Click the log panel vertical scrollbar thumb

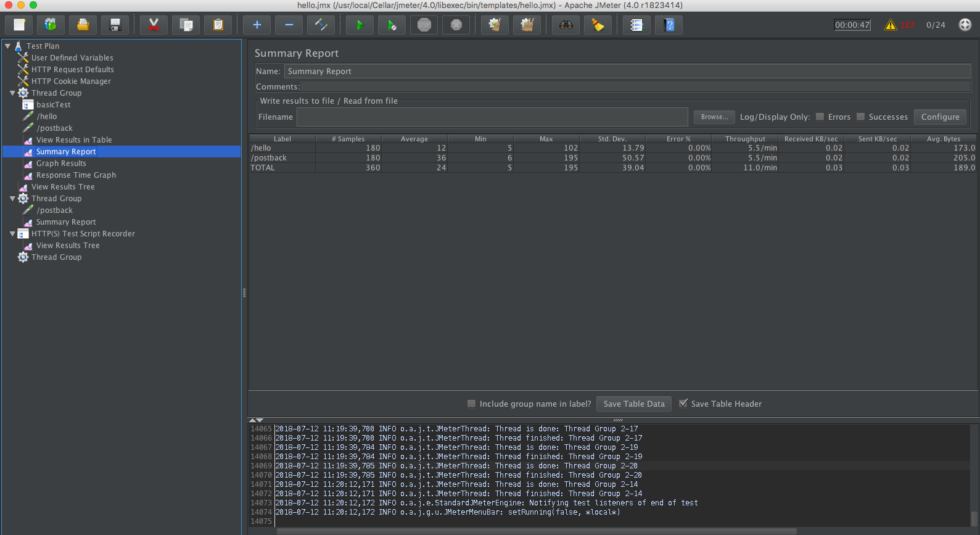974,518
